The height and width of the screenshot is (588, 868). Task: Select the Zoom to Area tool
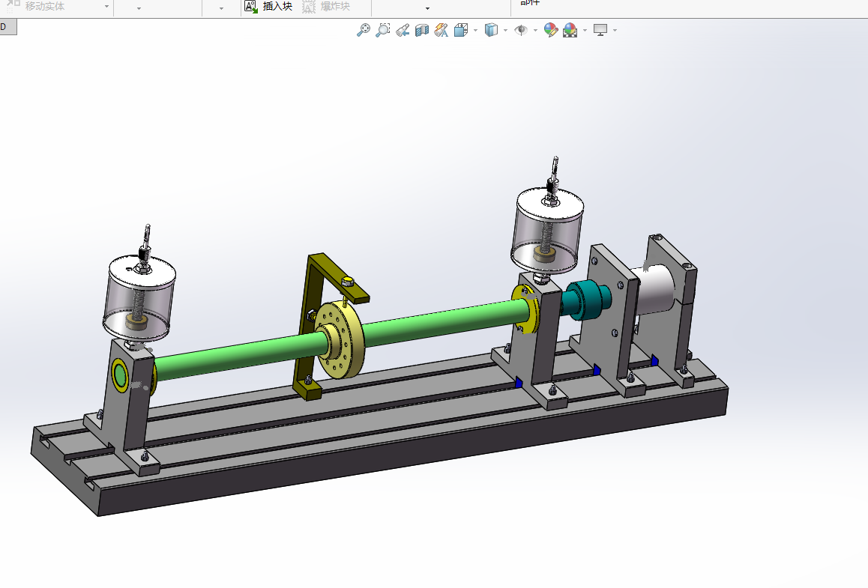coord(382,30)
